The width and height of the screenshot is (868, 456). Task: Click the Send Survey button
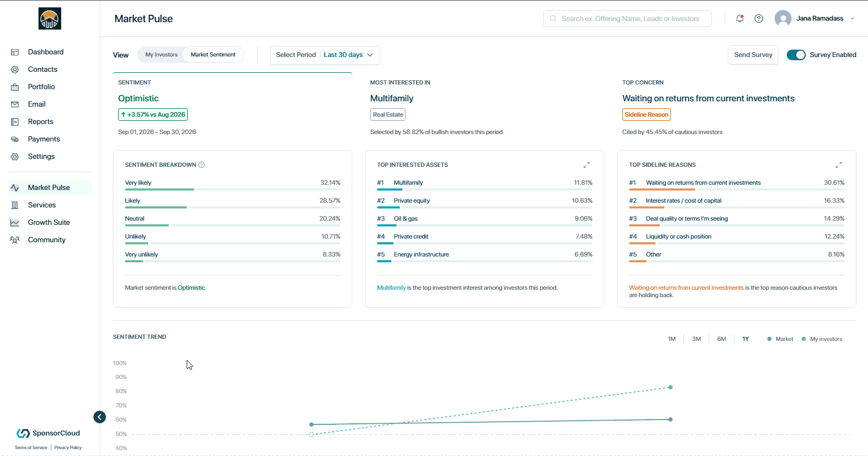pyautogui.click(x=753, y=55)
